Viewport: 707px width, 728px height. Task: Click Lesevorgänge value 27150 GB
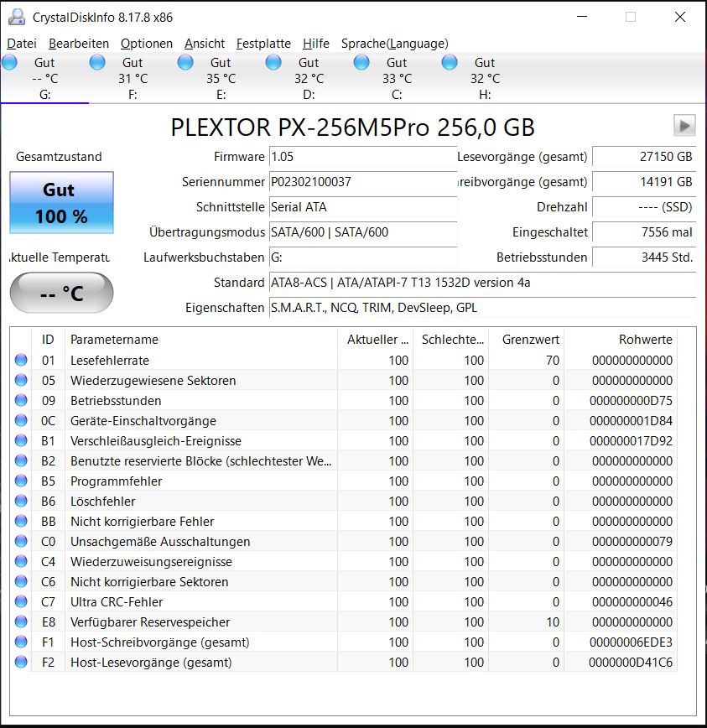[x=644, y=157]
